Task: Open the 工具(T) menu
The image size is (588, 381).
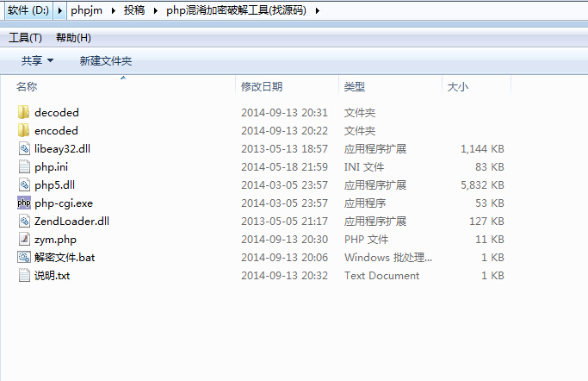Action: 25,38
